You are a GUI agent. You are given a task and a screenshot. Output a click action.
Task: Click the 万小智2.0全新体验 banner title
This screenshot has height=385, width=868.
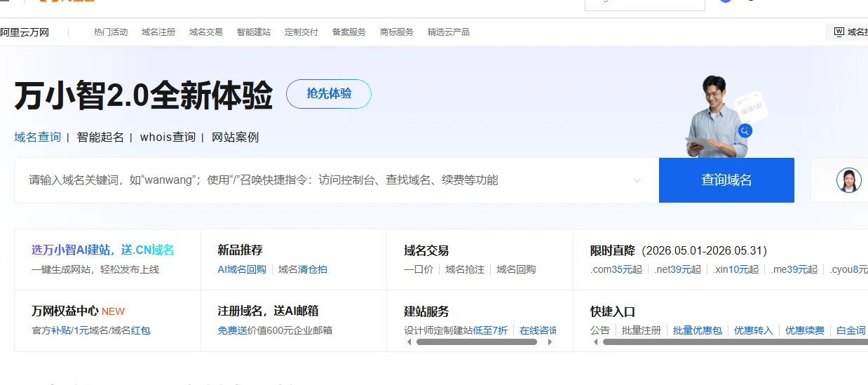144,95
